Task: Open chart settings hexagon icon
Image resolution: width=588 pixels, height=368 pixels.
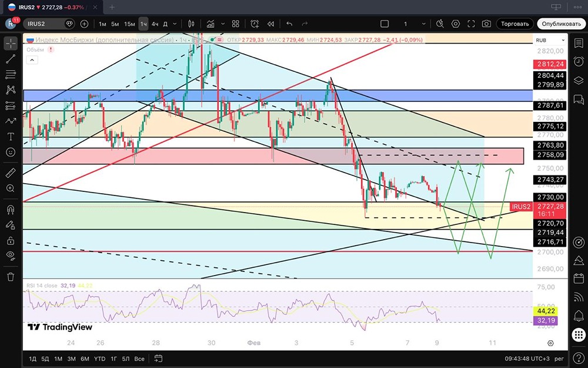Action: [x=456, y=24]
